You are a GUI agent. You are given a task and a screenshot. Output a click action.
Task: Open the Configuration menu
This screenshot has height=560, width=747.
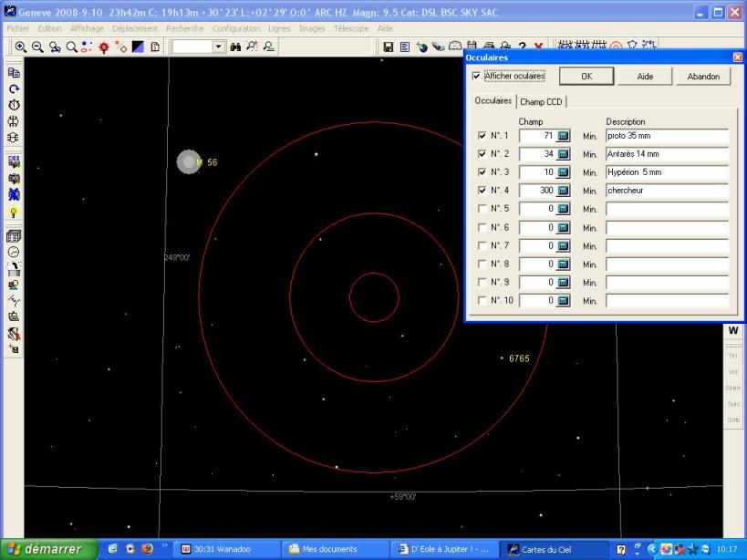click(x=236, y=28)
